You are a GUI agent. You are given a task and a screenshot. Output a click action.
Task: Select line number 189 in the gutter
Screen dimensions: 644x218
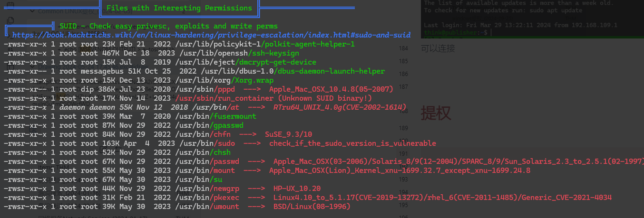(404, 128)
